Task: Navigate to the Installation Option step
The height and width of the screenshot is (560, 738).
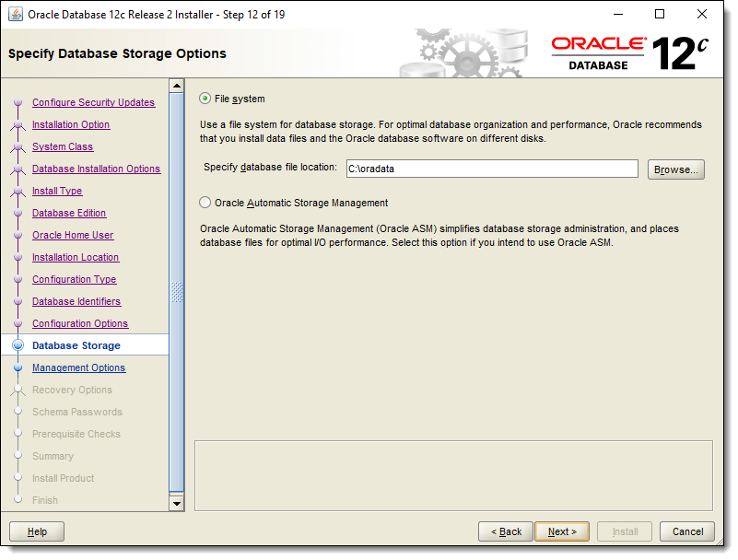Action: pyautogui.click(x=71, y=124)
